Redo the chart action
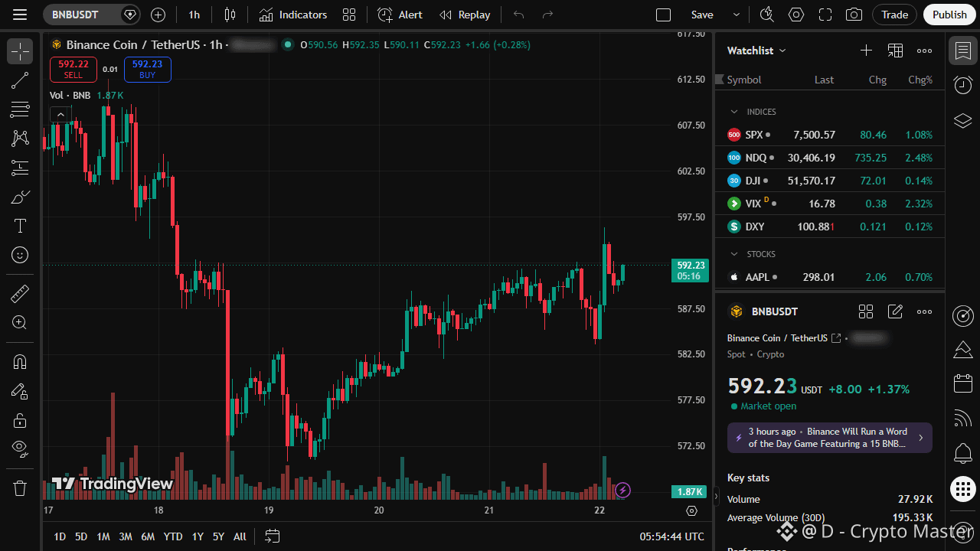The width and height of the screenshot is (980, 551). click(x=547, y=15)
